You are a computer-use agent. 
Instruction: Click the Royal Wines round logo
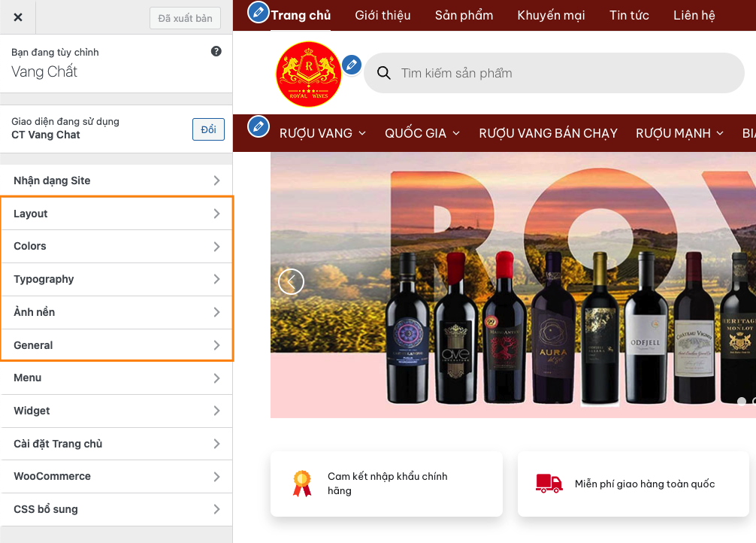(309, 74)
